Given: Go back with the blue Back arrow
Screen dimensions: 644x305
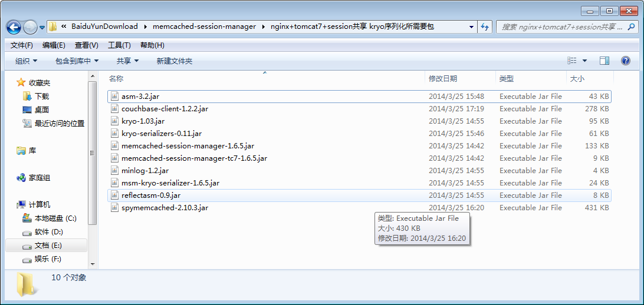Looking at the screenshot, I should tap(14, 27).
